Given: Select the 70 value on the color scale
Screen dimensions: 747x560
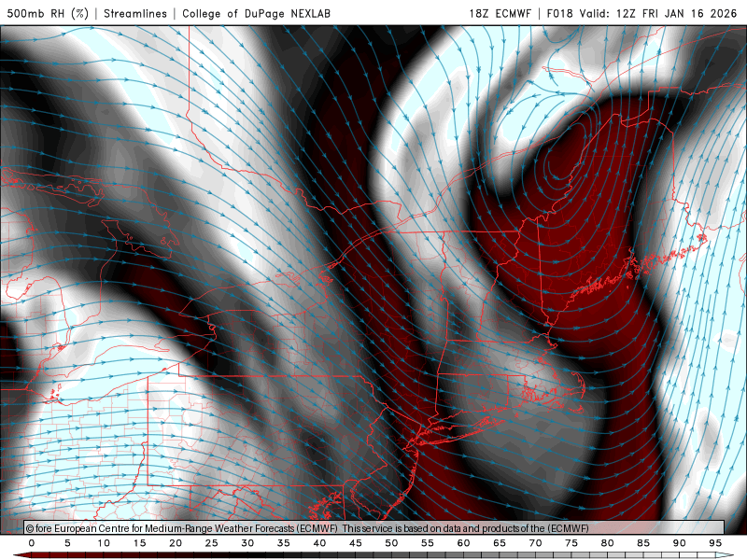Looking at the screenshot, I should (535, 543).
